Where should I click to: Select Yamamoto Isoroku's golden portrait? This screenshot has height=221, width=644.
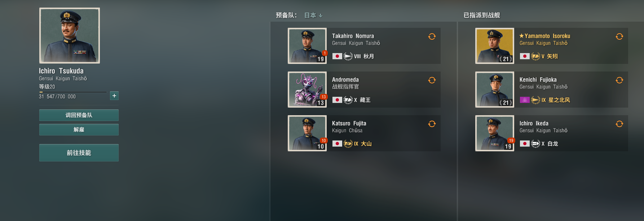pos(495,46)
